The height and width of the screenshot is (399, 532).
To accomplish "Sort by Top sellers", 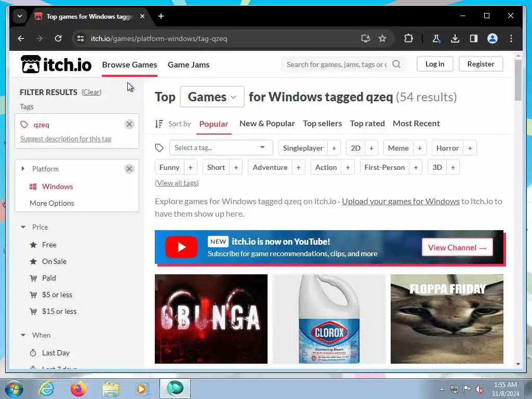I will 322,124.
